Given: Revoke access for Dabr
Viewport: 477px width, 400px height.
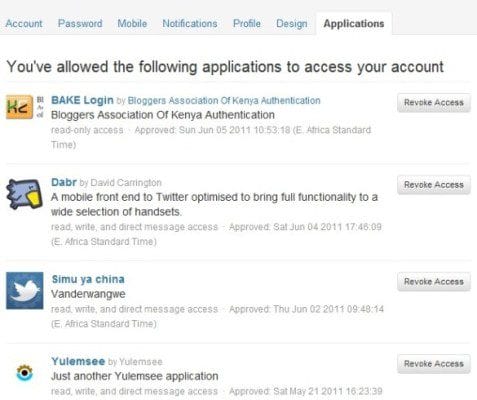Looking at the screenshot, I should tap(434, 185).
